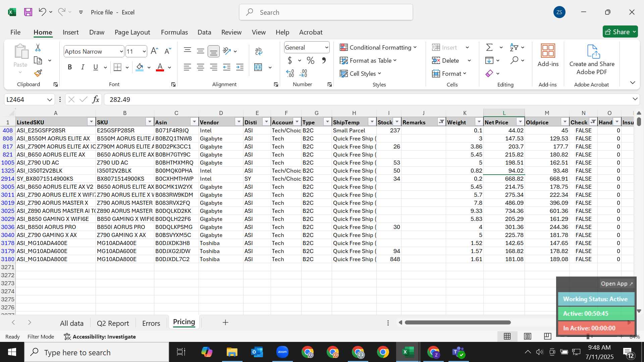
Task: Click Open App in tracker widget
Action: click(616, 284)
